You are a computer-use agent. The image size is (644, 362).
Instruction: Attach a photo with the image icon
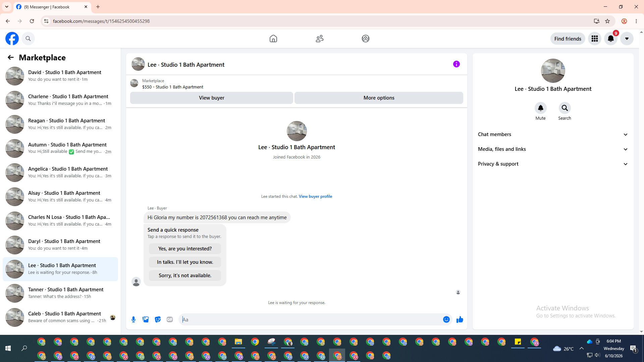click(x=146, y=319)
